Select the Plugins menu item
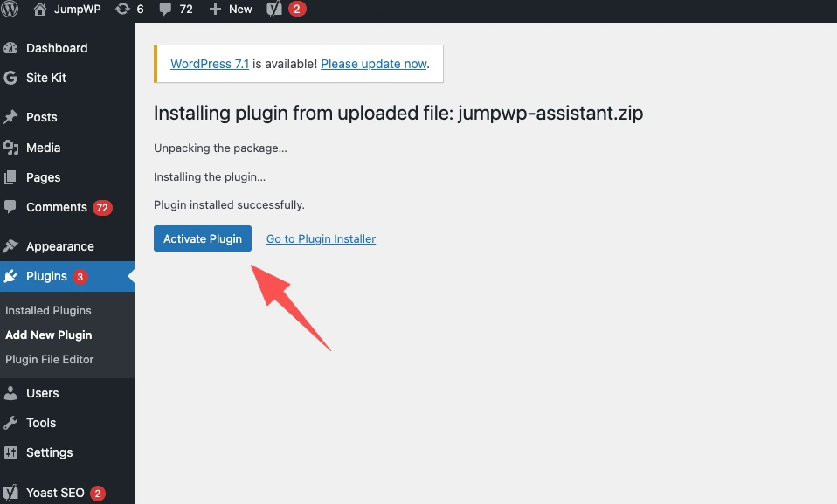Viewport: 837px width, 504px height. pos(46,276)
